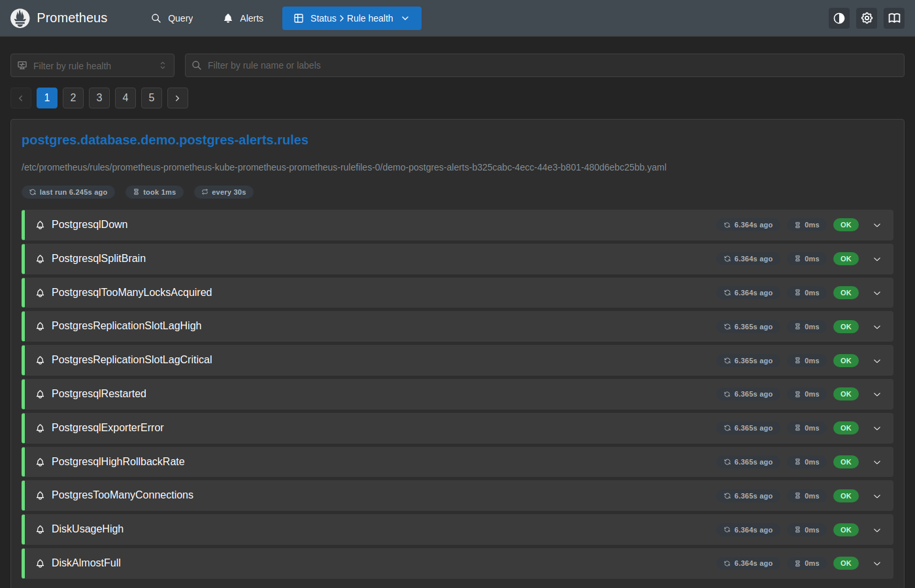
Task: Expand the PostgresReplicationSlotLagHigh rule chevron
Action: [877, 327]
